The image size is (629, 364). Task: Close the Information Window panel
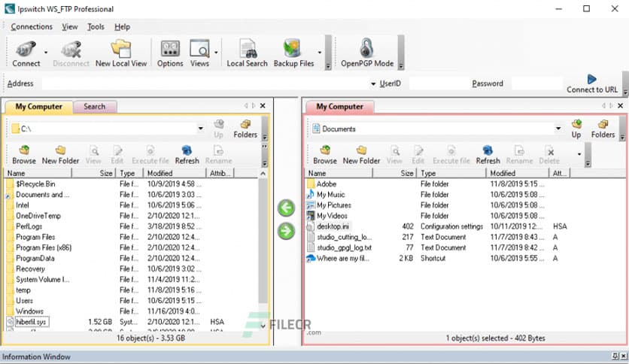(x=624, y=356)
